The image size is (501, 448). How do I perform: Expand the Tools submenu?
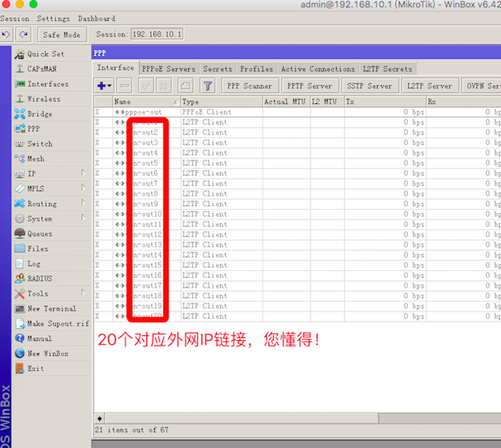[x=38, y=293]
